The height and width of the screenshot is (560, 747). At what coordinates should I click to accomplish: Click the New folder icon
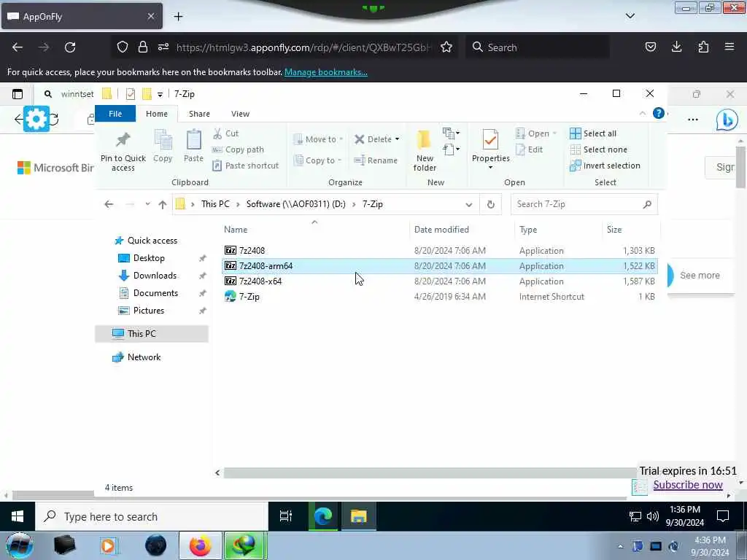click(424, 140)
